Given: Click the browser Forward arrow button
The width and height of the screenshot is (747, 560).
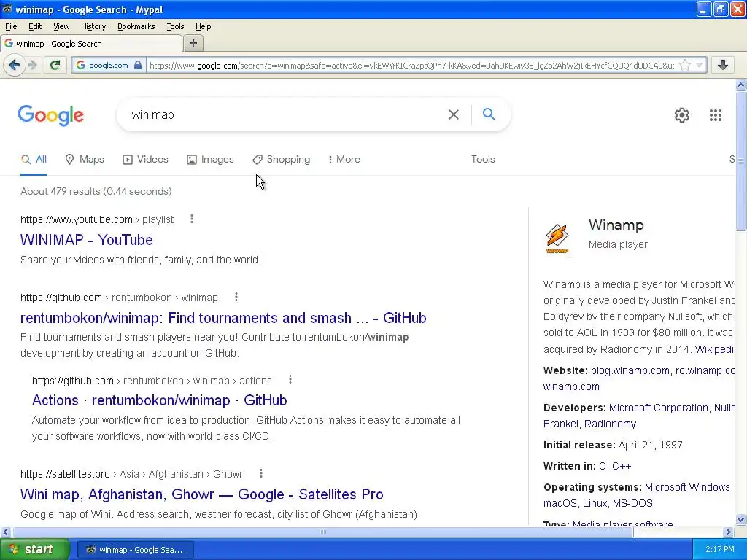Looking at the screenshot, I should [x=32, y=65].
